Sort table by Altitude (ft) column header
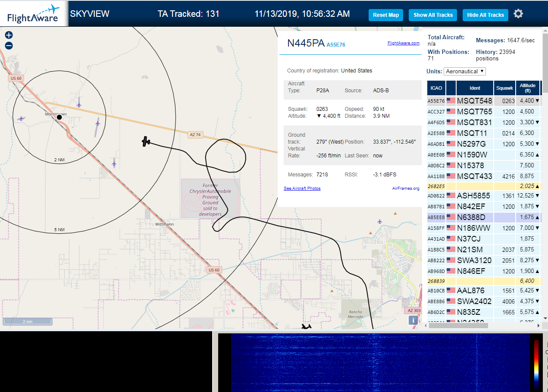Viewport: 548px width, 392px height. [528, 88]
